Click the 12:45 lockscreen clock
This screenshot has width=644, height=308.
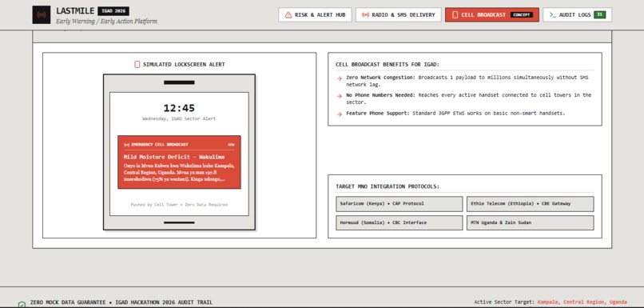[x=179, y=108]
